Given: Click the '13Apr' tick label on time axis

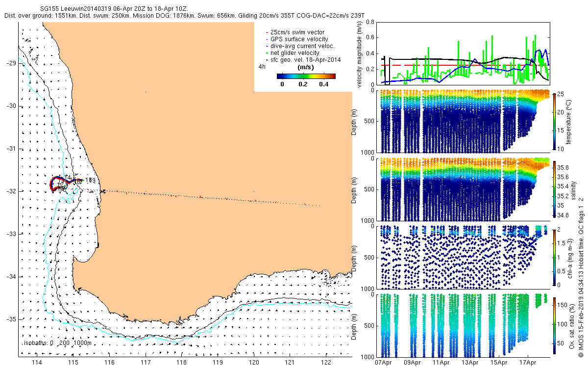Looking at the screenshot, I should [x=470, y=363].
